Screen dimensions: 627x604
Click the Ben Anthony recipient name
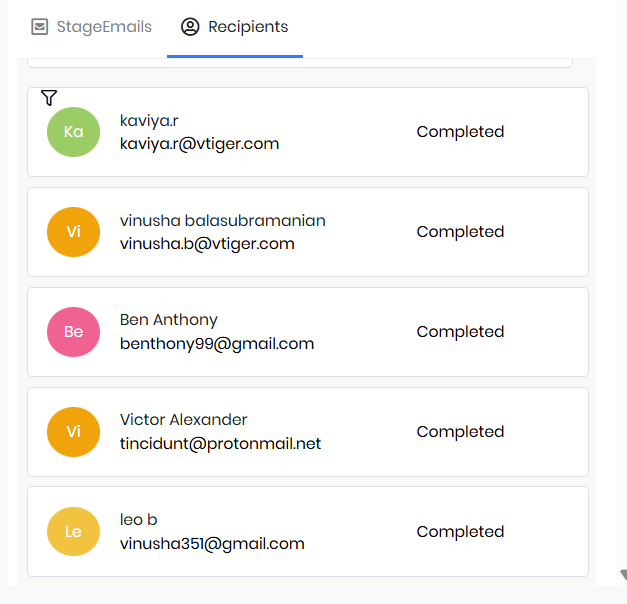[x=168, y=320]
